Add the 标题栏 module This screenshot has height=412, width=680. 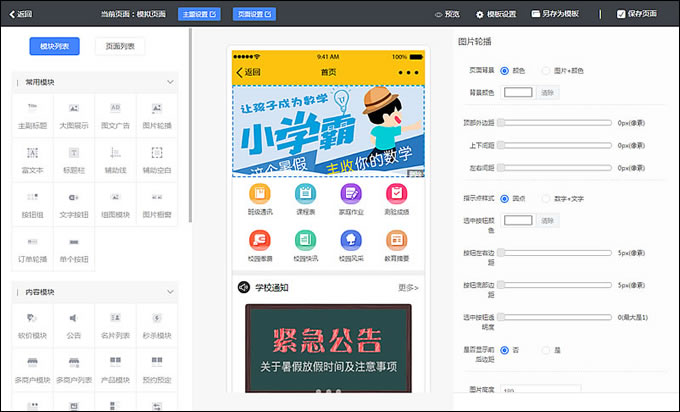coord(74,160)
